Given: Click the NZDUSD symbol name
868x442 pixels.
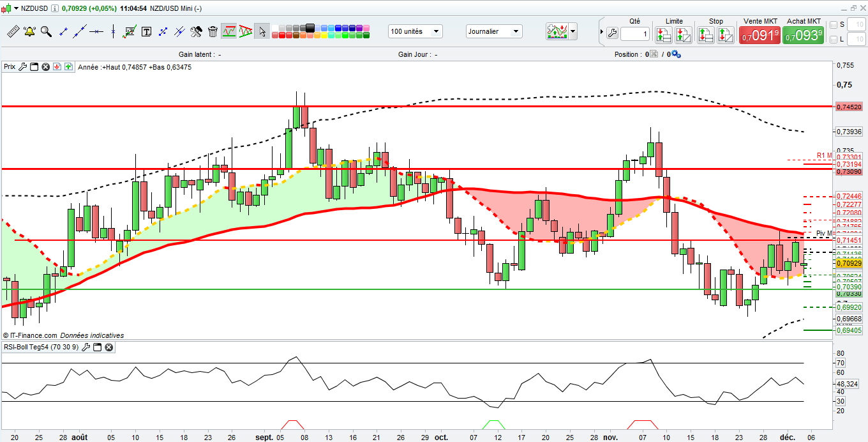Looking at the screenshot, I should [33, 8].
